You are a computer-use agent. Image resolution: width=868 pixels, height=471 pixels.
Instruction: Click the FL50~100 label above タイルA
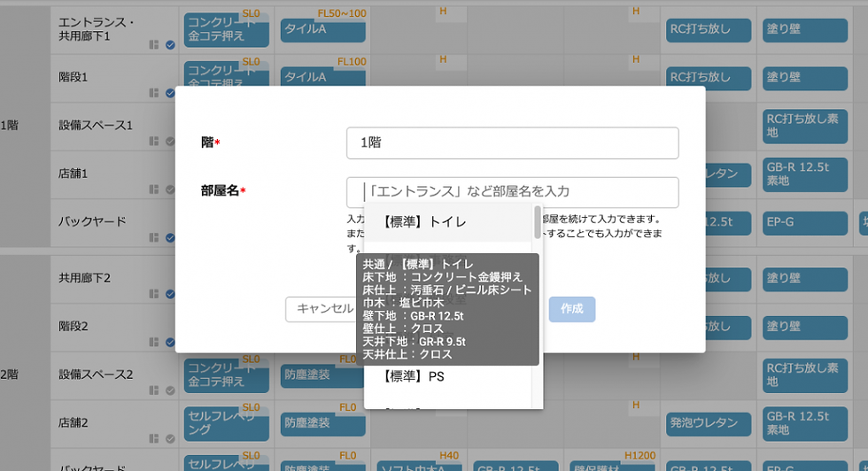342,13
